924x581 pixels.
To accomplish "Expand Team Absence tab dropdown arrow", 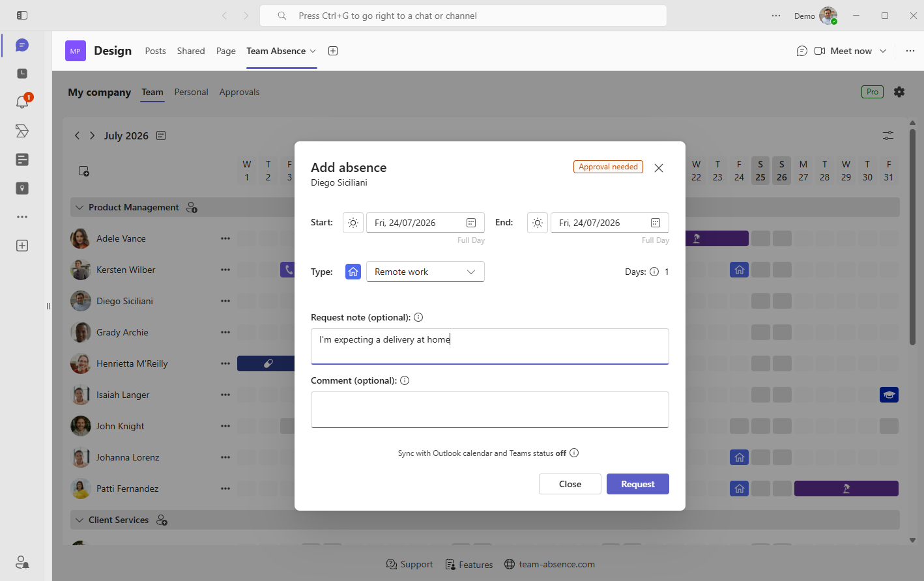I will tap(313, 51).
